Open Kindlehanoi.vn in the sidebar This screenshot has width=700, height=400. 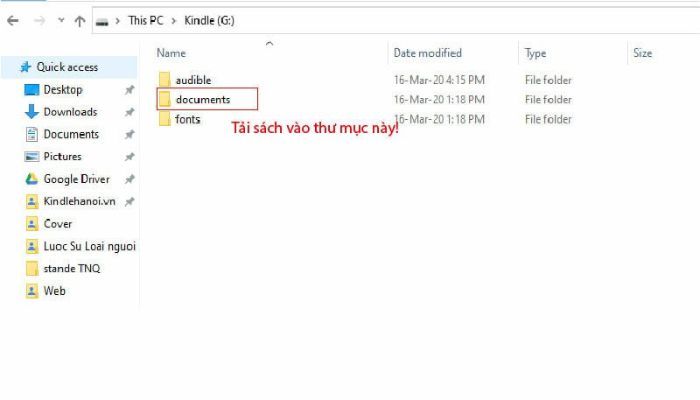pyautogui.click(x=79, y=201)
